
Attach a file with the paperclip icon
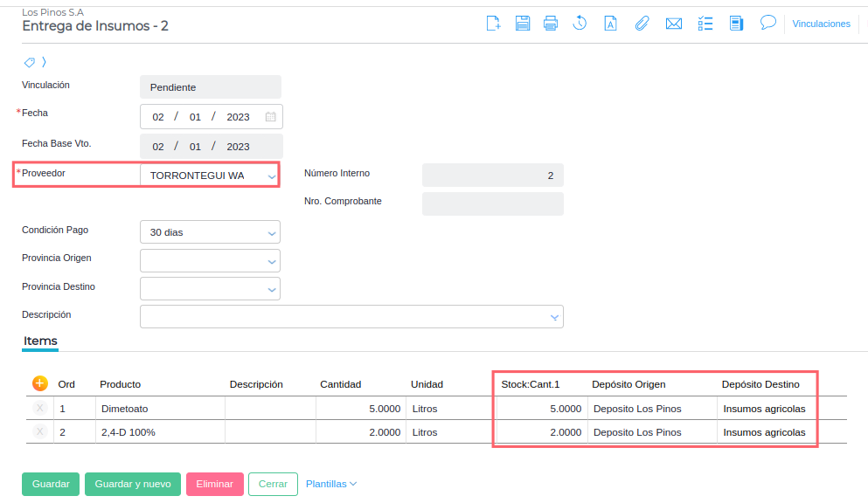(x=642, y=24)
